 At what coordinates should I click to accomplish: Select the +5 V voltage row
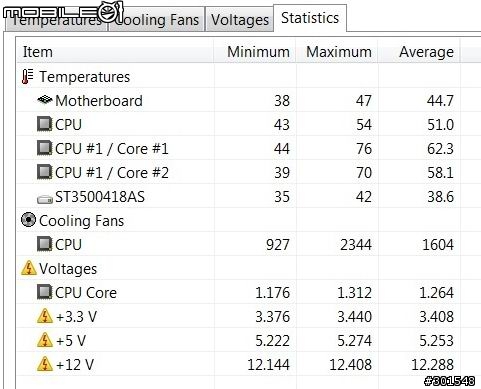[x=239, y=340]
